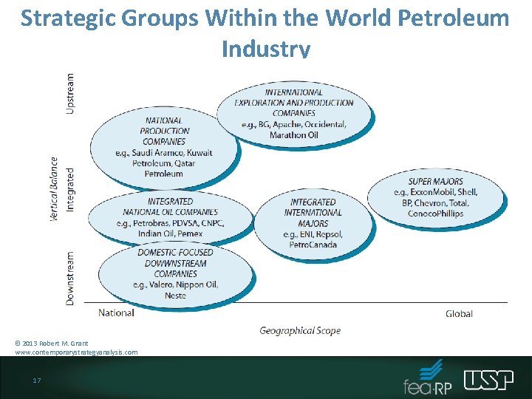Click 'e.g., Valero, Nippon Oil,' text line
The width and height of the screenshot is (532, 399).
[175, 284]
